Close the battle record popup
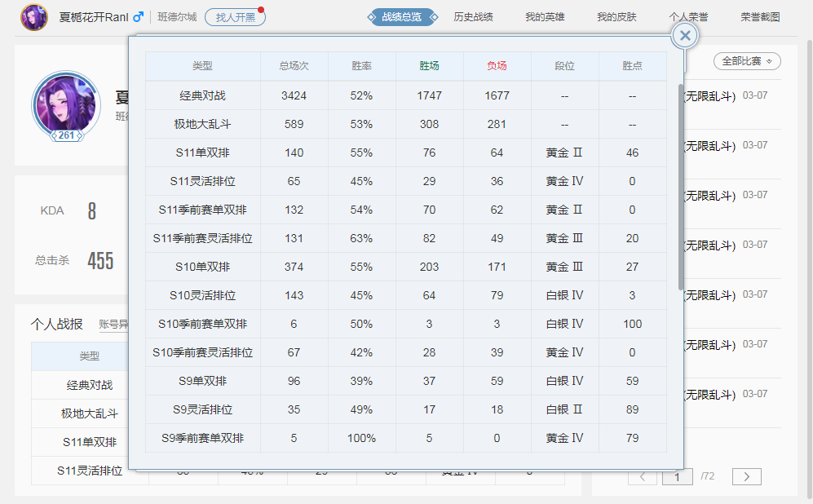The width and height of the screenshot is (813, 504). click(x=684, y=36)
